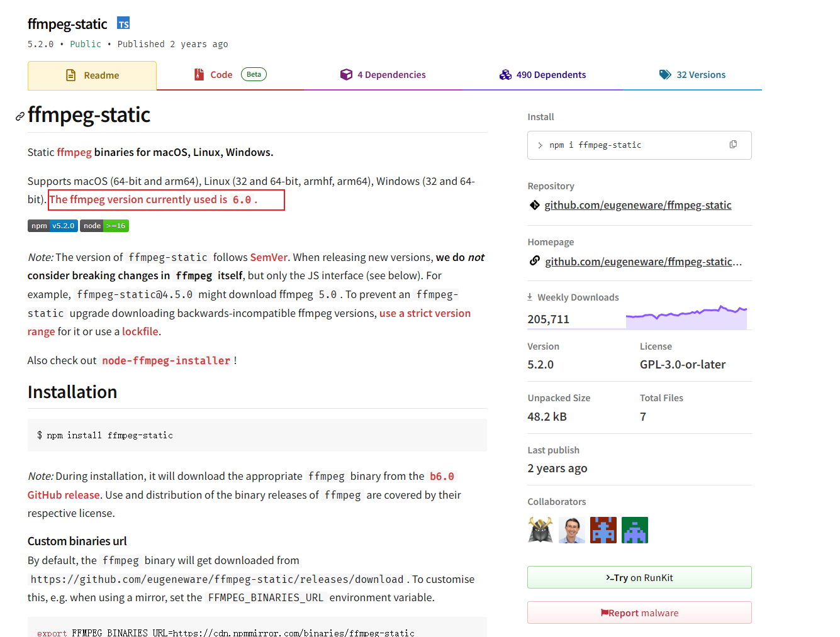This screenshot has width=840, height=637.
Task: Switch to the 490 Dependents tab
Action: (551, 74)
